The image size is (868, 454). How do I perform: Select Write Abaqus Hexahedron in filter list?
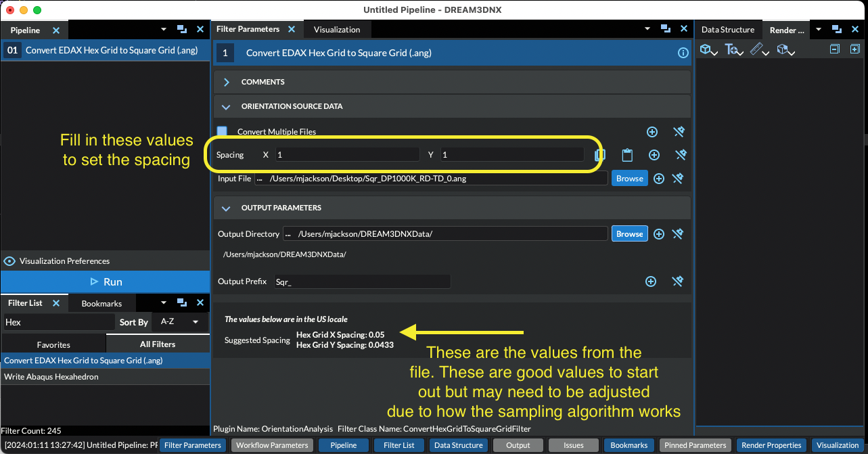[x=106, y=377]
